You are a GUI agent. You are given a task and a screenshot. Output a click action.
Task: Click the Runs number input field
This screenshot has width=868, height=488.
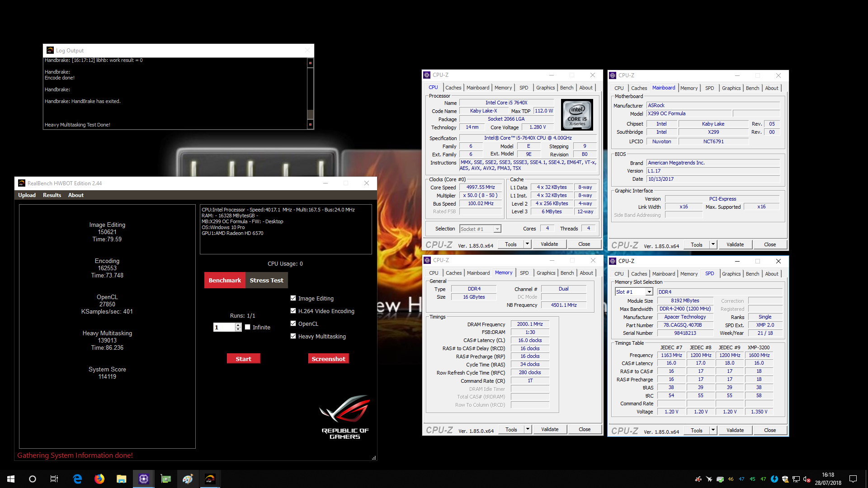click(x=224, y=327)
